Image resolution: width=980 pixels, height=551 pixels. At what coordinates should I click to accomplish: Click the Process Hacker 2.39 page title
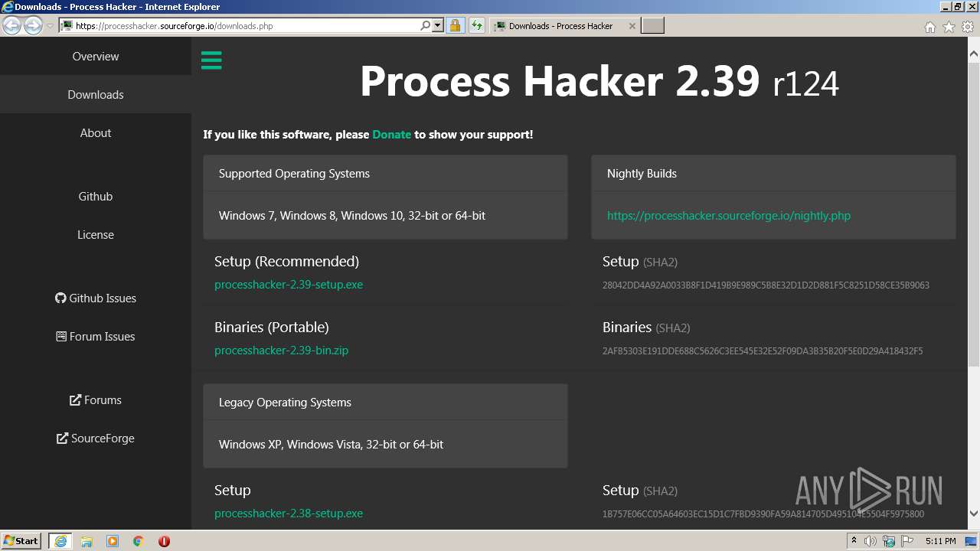(599, 80)
